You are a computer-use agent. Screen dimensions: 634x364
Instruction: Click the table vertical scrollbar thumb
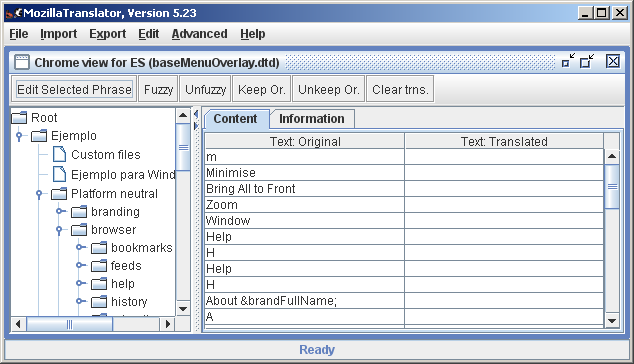612,186
